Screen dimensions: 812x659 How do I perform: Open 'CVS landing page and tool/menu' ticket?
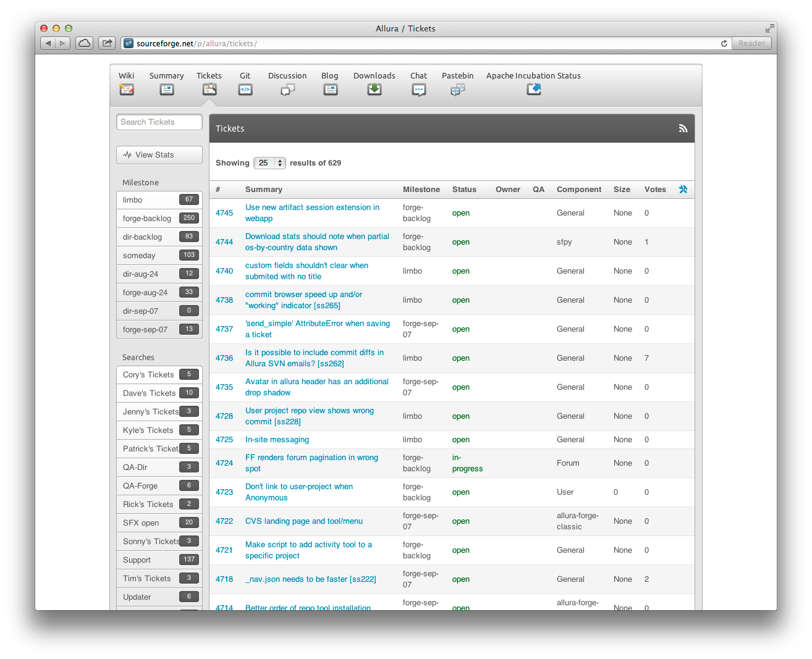(x=304, y=521)
